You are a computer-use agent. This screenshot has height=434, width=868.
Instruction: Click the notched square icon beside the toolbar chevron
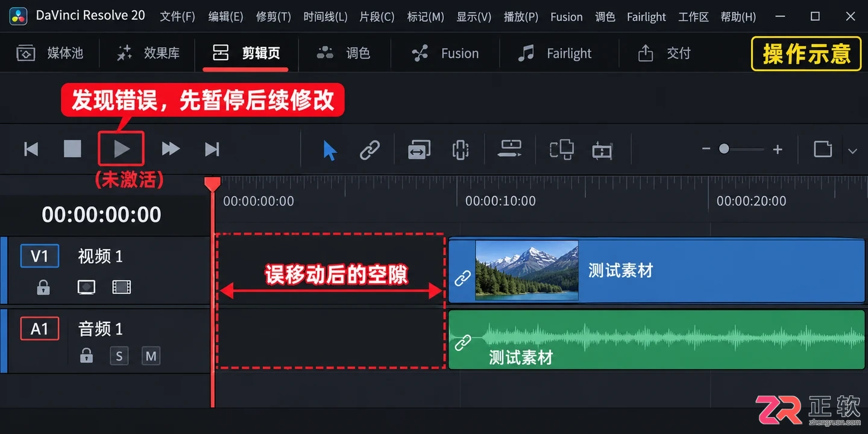(823, 149)
